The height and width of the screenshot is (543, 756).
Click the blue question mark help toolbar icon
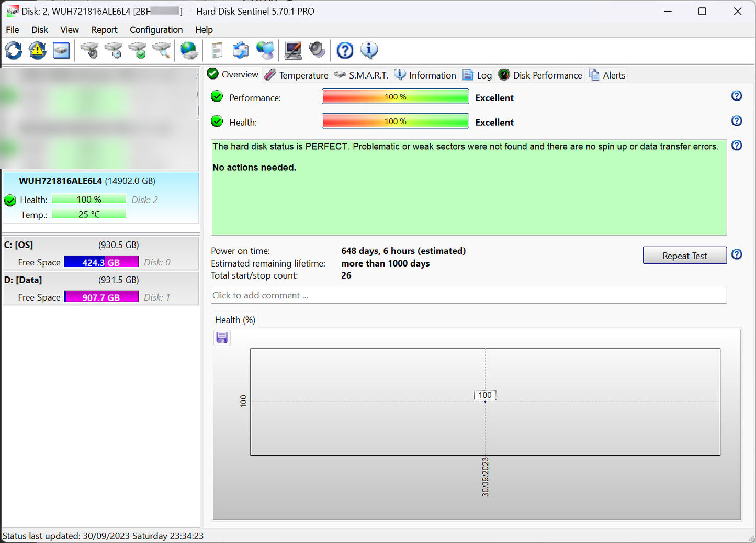345,51
